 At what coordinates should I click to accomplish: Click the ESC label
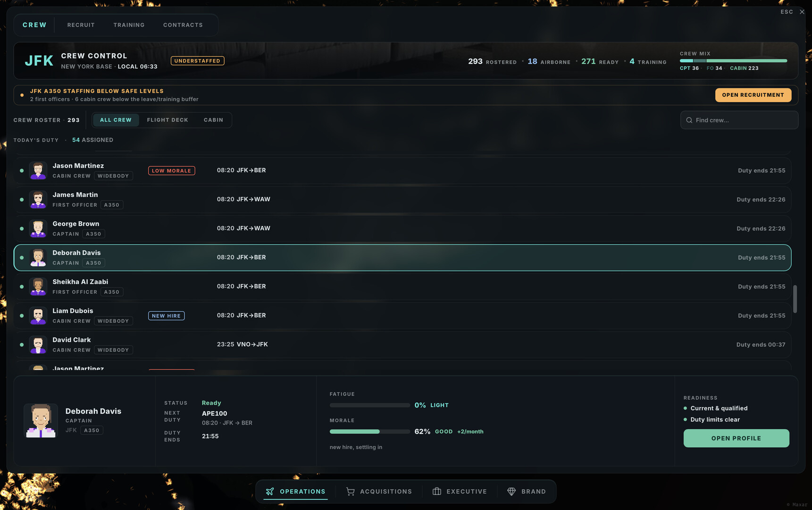787,12
